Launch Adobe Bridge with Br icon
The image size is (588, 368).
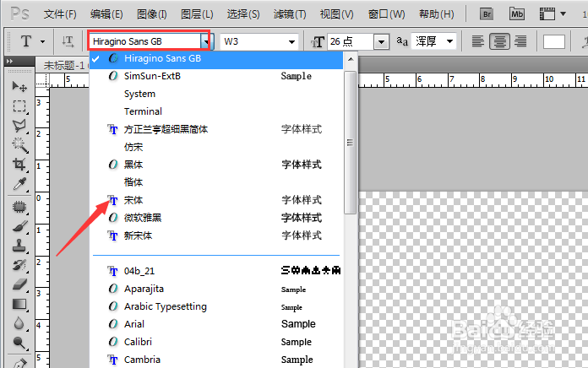pyautogui.click(x=487, y=14)
